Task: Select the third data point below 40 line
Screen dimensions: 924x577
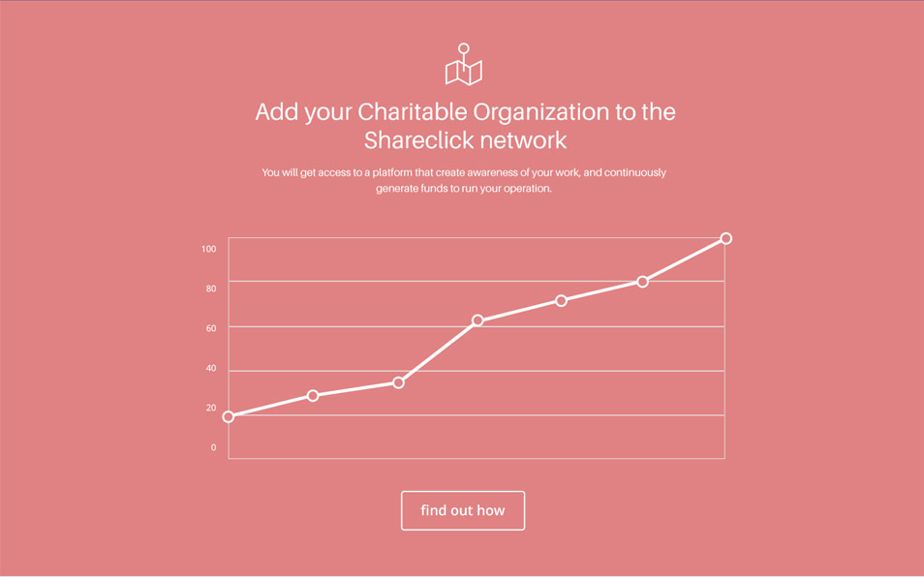Action: [398, 382]
